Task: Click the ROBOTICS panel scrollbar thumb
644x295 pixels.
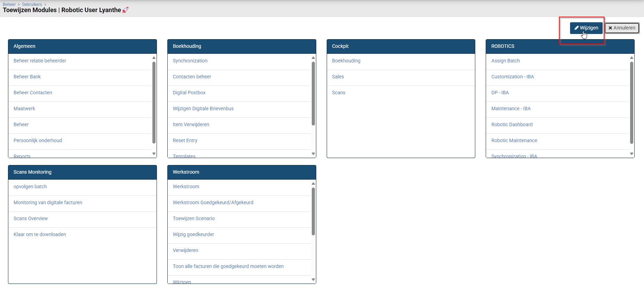Action: point(632,102)
